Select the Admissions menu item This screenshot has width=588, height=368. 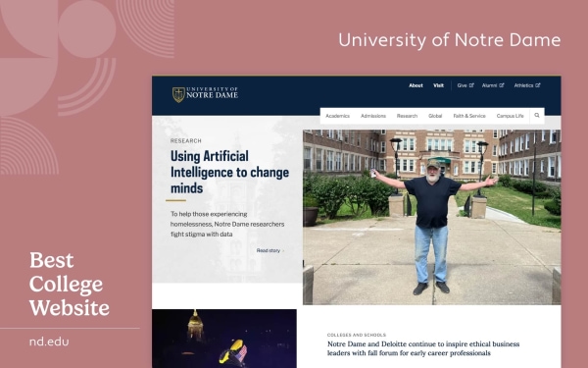[x=373, y=116]
